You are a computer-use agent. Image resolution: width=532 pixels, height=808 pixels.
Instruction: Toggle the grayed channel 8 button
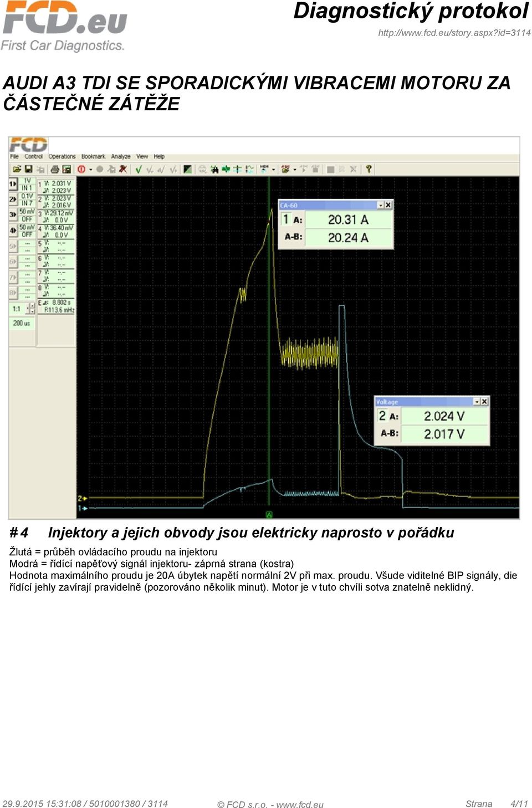(x=13, y=292)
